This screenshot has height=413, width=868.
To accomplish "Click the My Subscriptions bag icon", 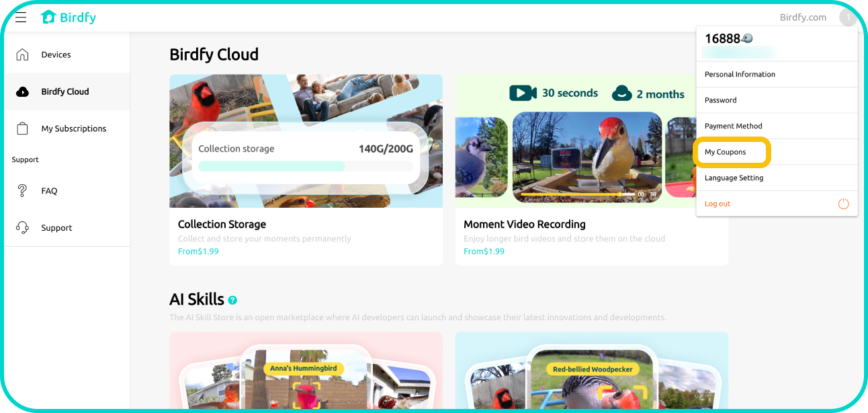I will point(23,128).
